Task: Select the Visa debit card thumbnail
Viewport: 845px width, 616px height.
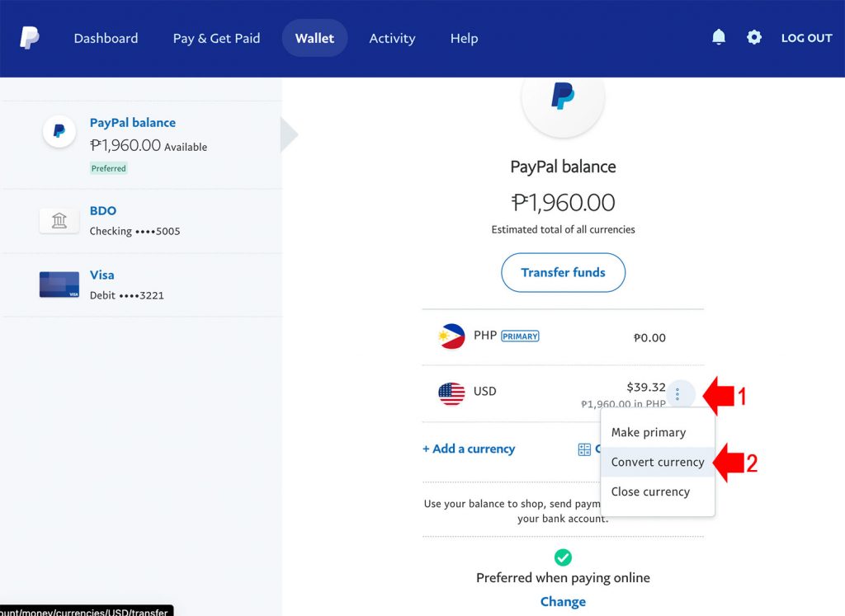Action: pyautogui.click(x=59, y=284)
